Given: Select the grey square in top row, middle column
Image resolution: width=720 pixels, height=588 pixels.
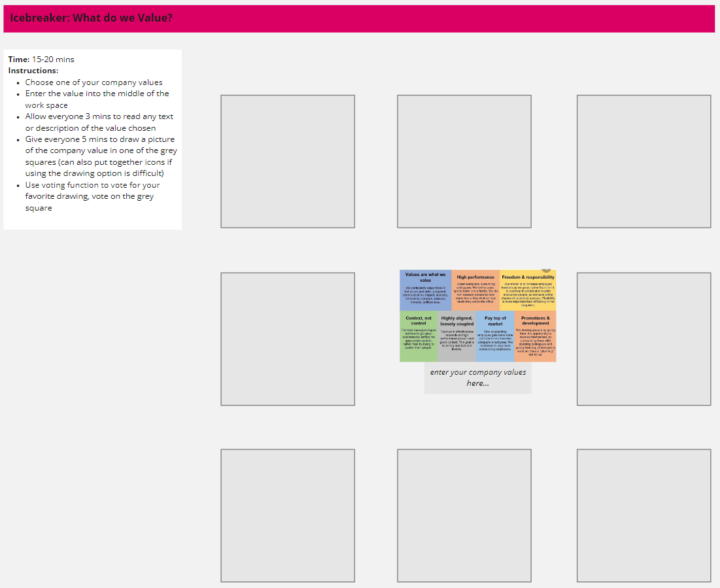Looking at the screenshot, I should click(x=464, y=162).
